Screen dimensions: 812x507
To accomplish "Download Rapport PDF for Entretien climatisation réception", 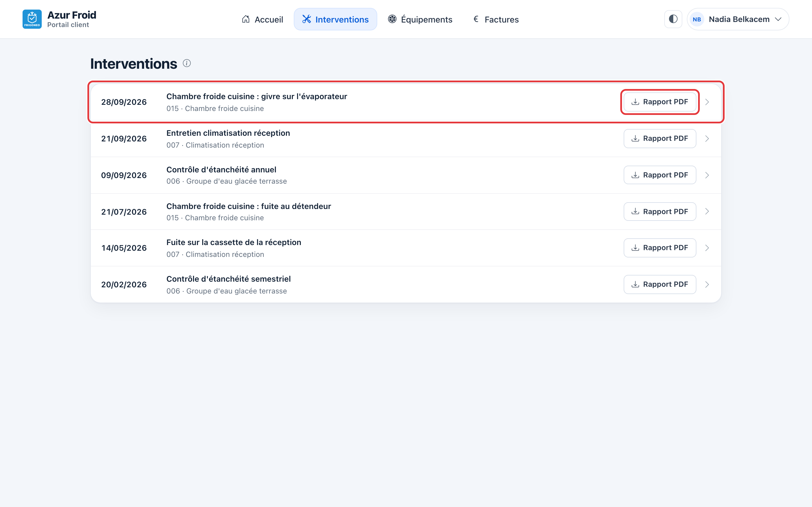I will [660, 139].
